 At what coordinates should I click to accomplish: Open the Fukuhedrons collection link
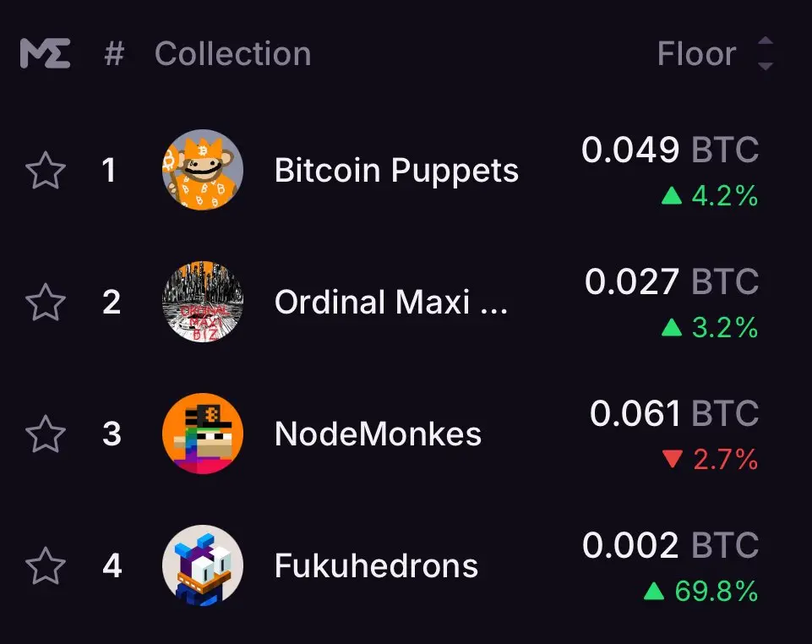[x=377, y=565]
